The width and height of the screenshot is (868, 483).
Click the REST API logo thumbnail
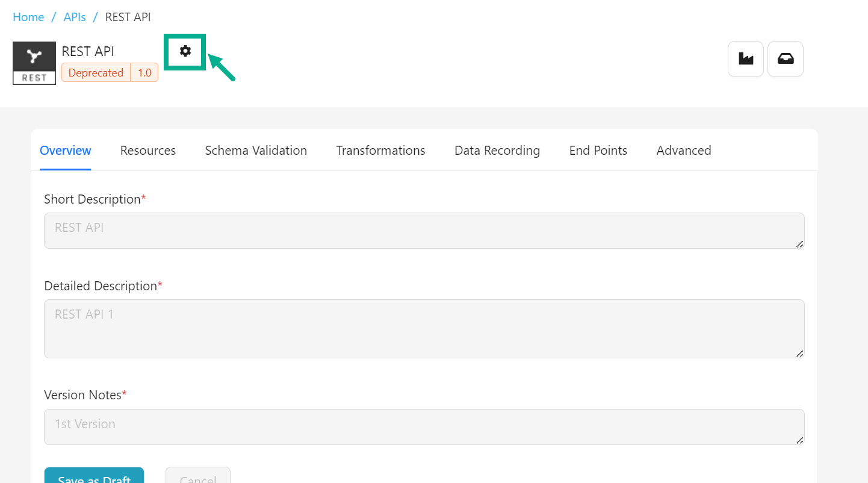[34, 63]
